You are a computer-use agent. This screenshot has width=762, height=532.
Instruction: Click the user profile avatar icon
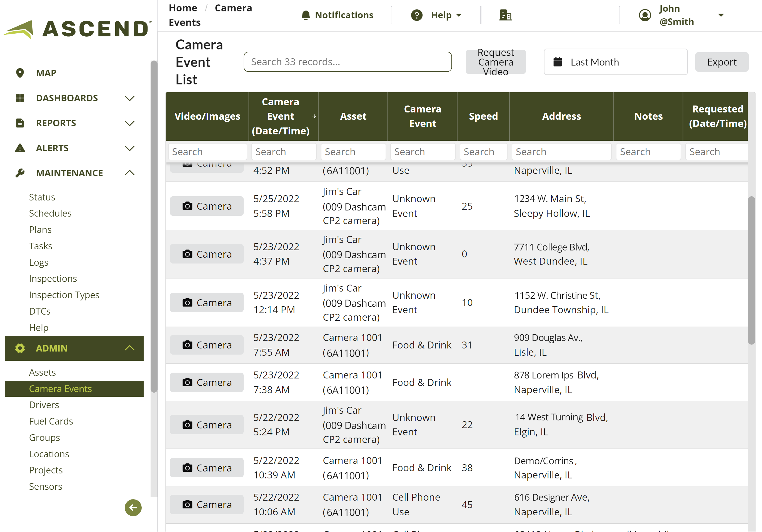[644, 15]
